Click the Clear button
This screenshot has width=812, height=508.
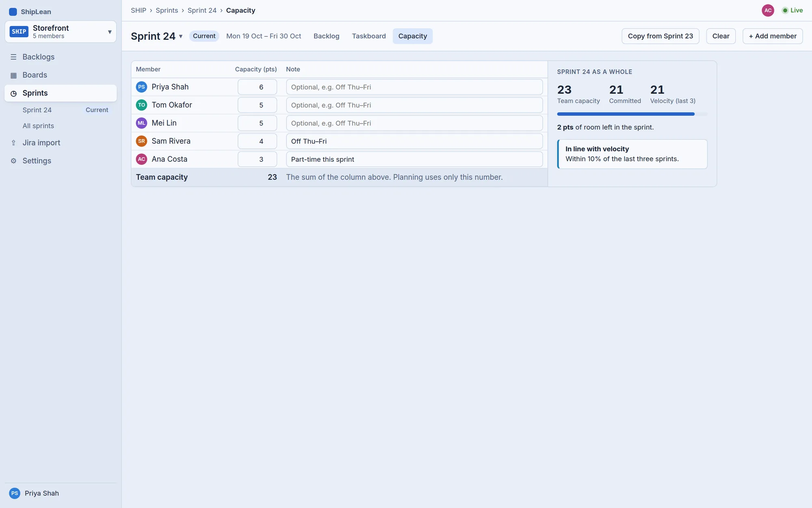[x=721, y=36]
